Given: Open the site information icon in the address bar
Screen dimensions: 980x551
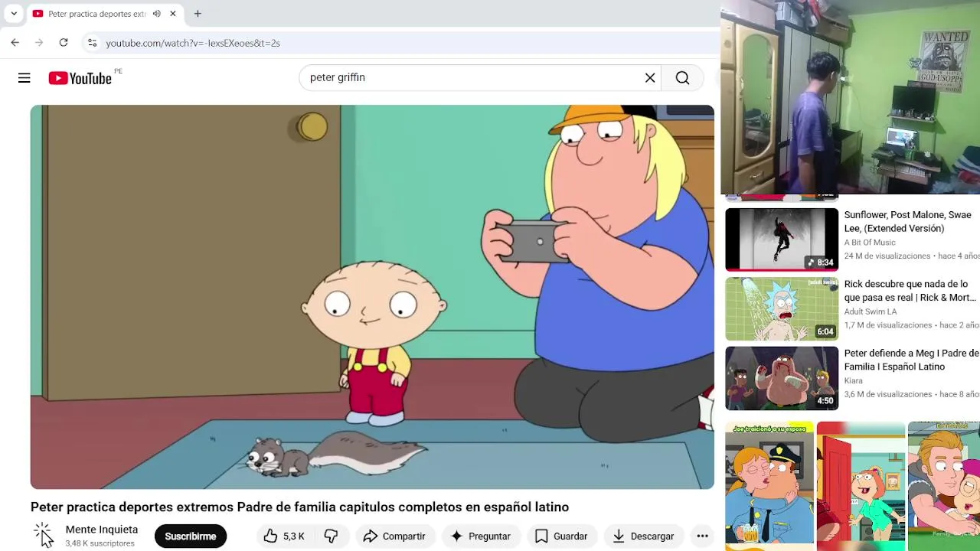Looking at the screenshot, I should (92, 43).
